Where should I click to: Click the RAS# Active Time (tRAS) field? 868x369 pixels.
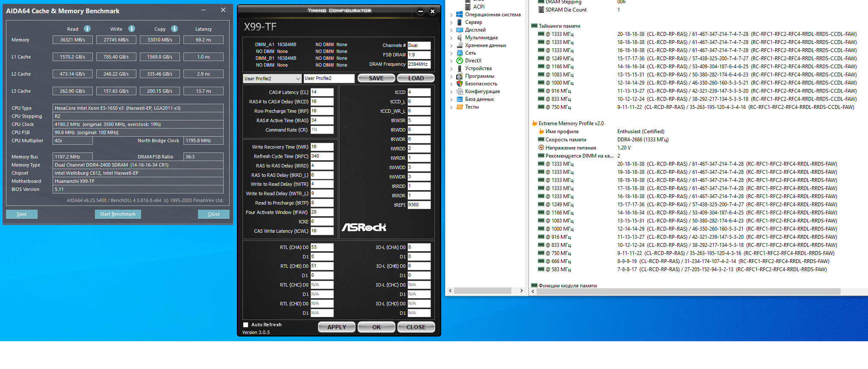click(x=322, y=120)
